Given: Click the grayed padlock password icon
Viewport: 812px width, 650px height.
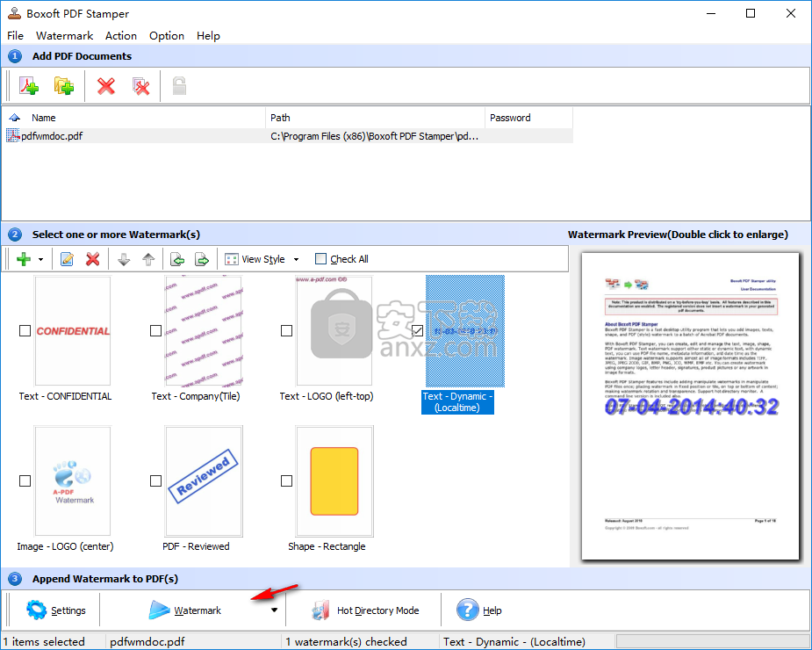Looking at the screenshot, I should point(179,86).
